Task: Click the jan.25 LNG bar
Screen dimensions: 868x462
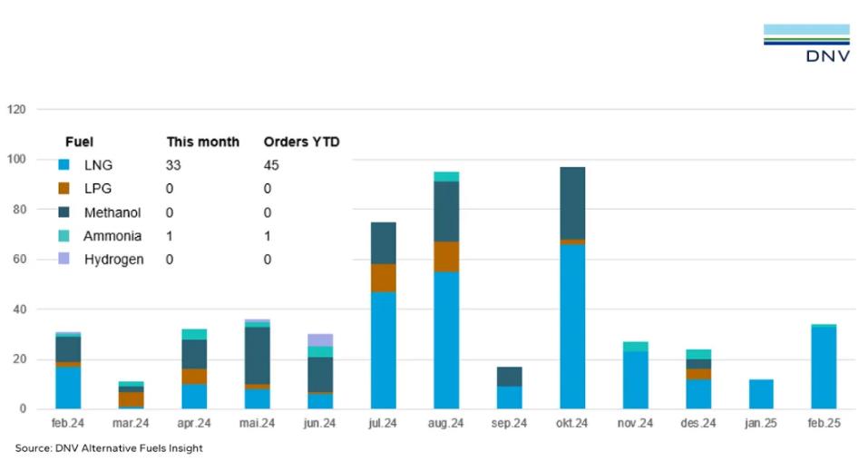Action: coord(761,394)
